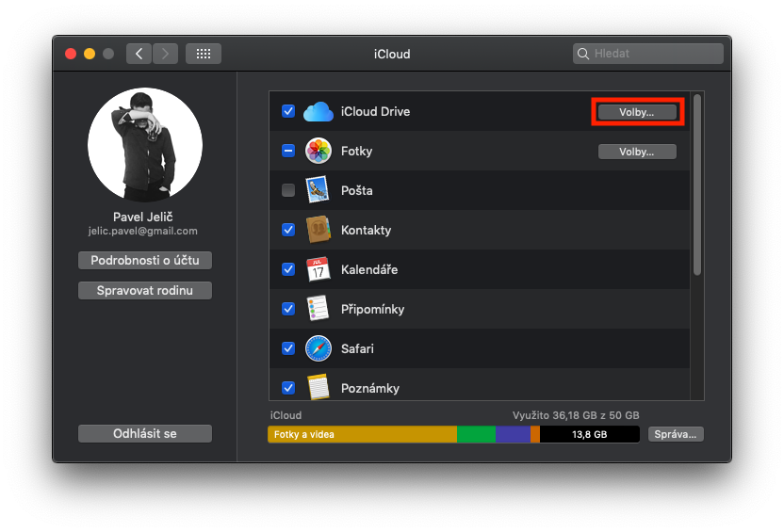784x532 pixels.
Task: Uncheck the Poznámky checkbox
Action: pyautogui.click(x=288, y=388)
